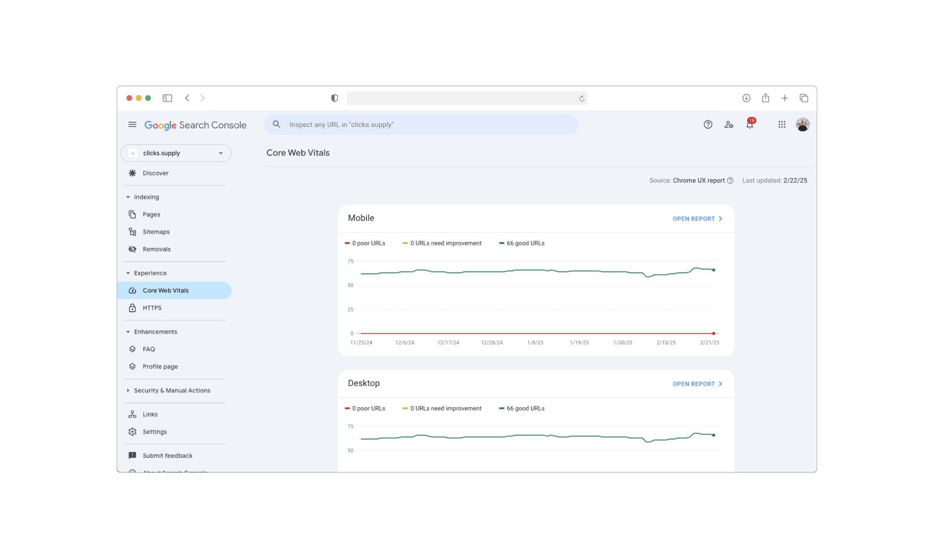Select Core Web Vitals in sidebar
Image resolution: width=934 pixels, height=560 pixels.
(174, 290)
